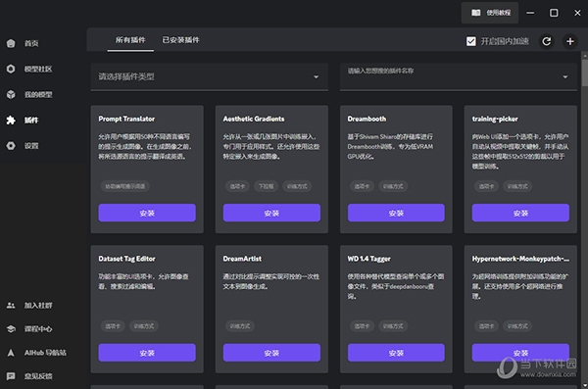
Task: Close the application window
Action: tap(577, 13)
